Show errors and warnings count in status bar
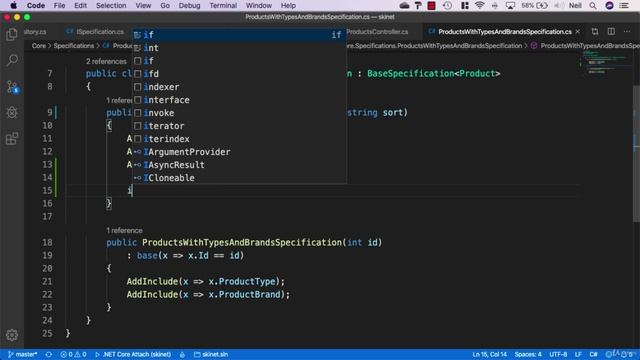640x360 pixels. [73, 354]
